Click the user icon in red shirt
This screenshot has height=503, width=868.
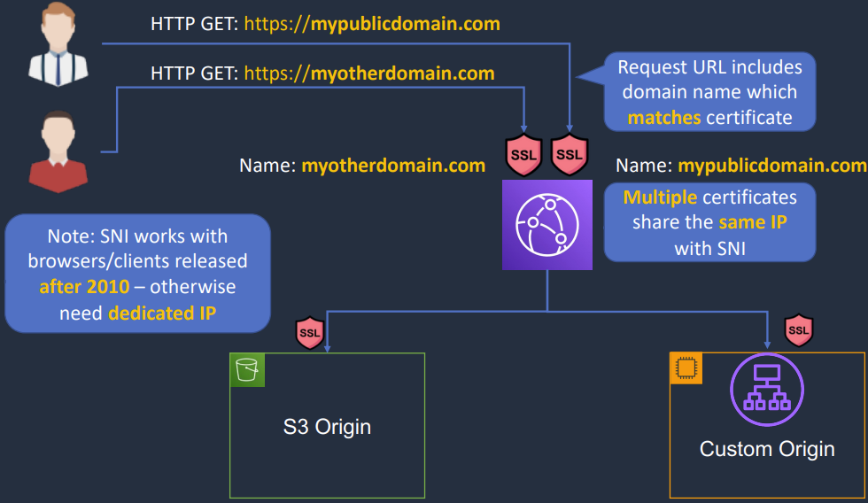coord(59,151)
